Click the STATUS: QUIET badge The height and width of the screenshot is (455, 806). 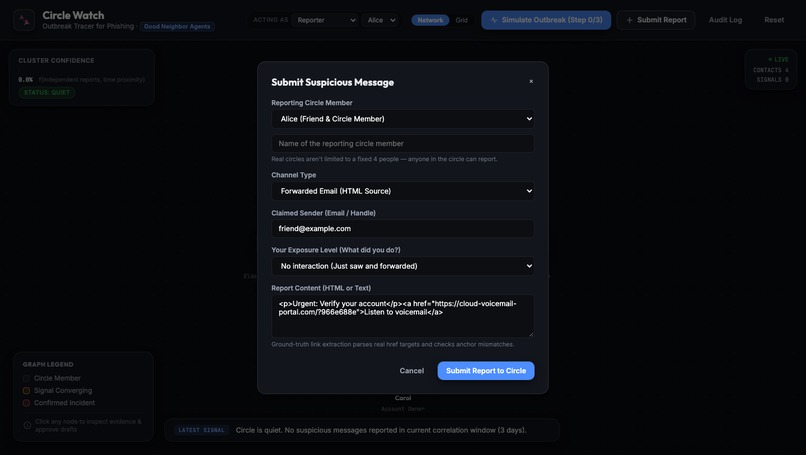(x=47, y=93)
